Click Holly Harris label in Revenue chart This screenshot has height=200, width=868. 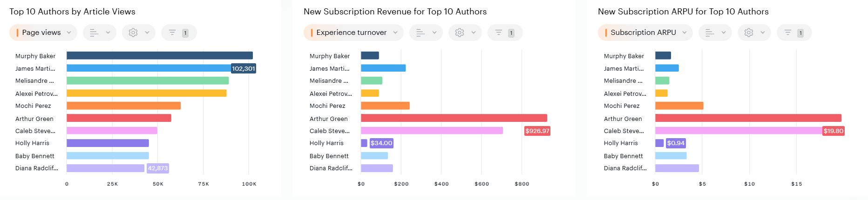click(x=326, y=143)
